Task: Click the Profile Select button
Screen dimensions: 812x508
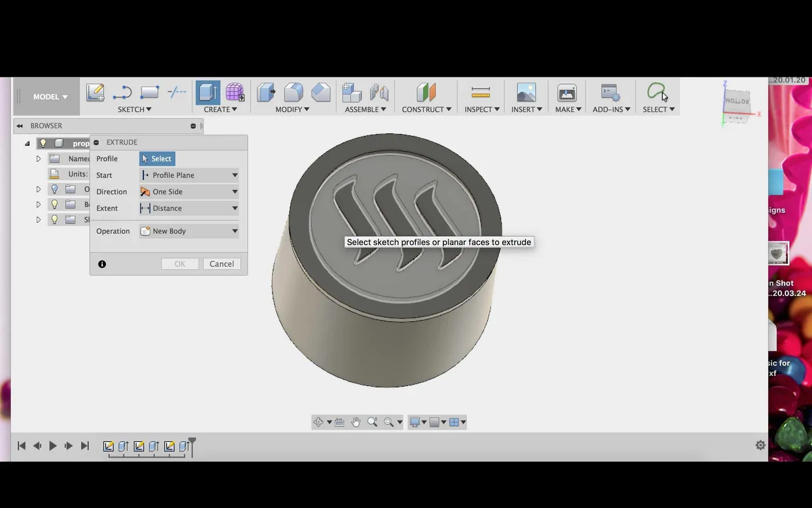Action: coord(157,159)
